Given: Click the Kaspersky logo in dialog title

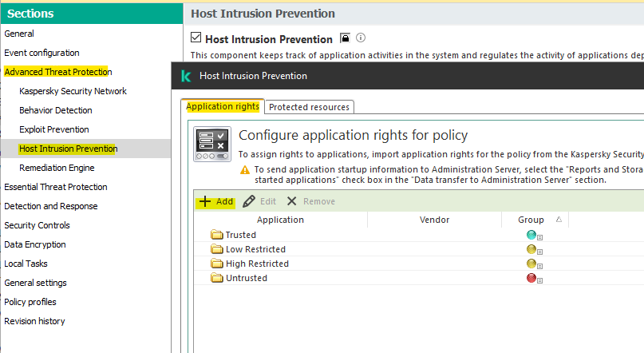Looking at the screenshot, I should click(186, 76).
